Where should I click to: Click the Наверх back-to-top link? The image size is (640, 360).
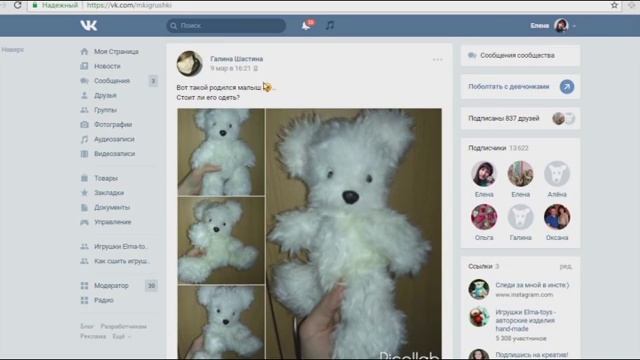click(x=13, y=50)
